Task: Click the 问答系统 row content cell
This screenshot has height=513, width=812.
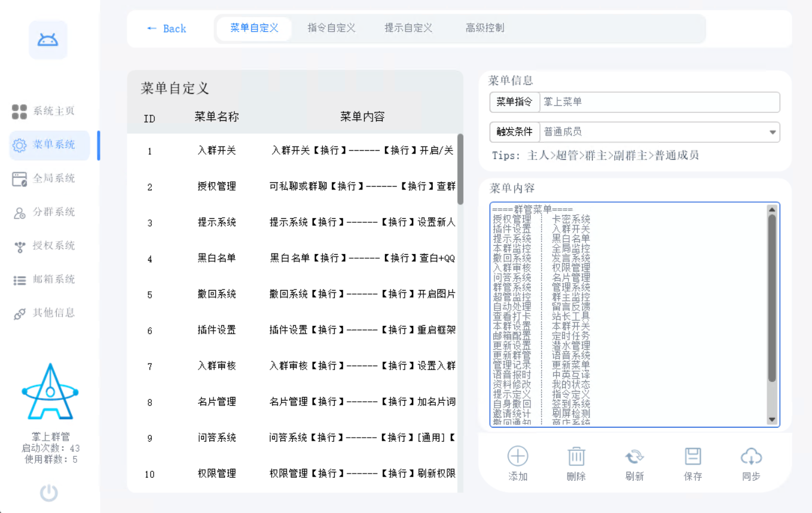Action: coord(362,438)
